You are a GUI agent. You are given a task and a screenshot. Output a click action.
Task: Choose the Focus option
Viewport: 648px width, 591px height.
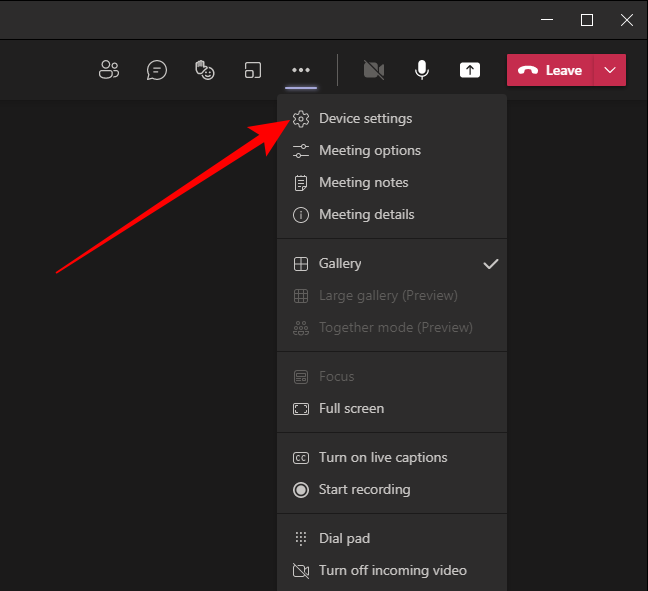tap(392, 377)
